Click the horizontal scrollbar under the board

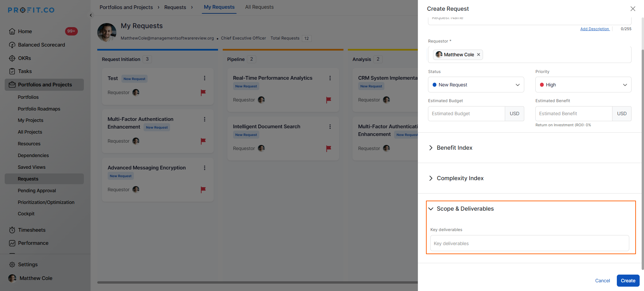click(x=257, y=282)
